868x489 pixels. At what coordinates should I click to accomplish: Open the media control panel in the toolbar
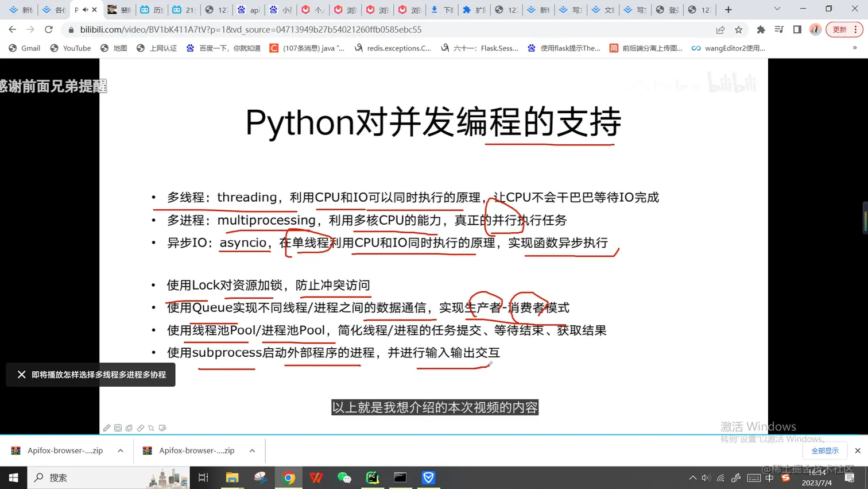(x=779, y=29)
